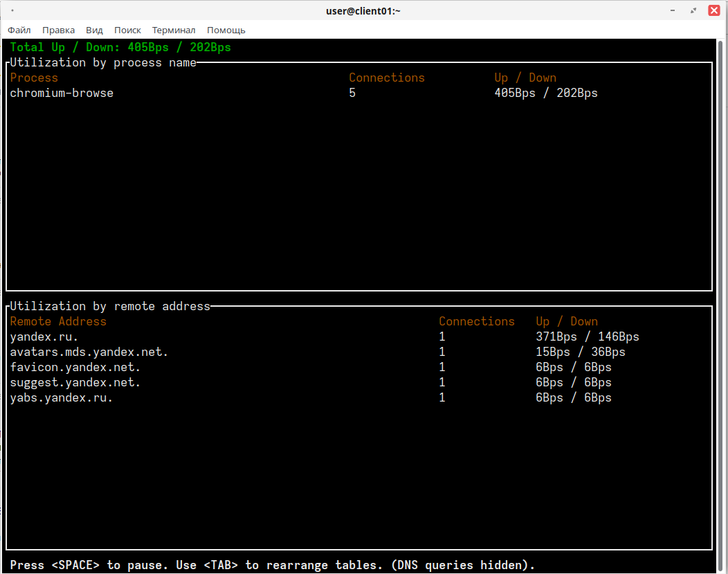Click rate value for yabs.yandex.ru.

(x=574, y=398)
